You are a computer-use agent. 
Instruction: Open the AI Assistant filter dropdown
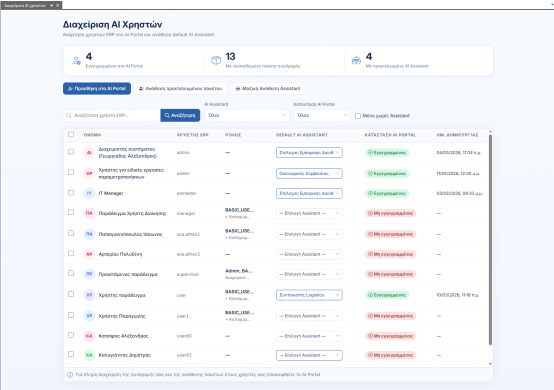(247, 116)
